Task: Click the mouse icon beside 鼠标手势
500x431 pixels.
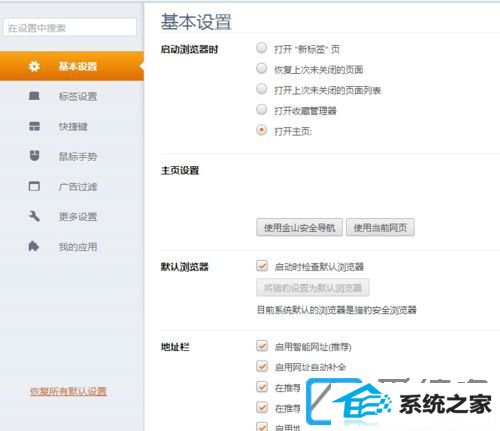Action: (x=34, y=156)
